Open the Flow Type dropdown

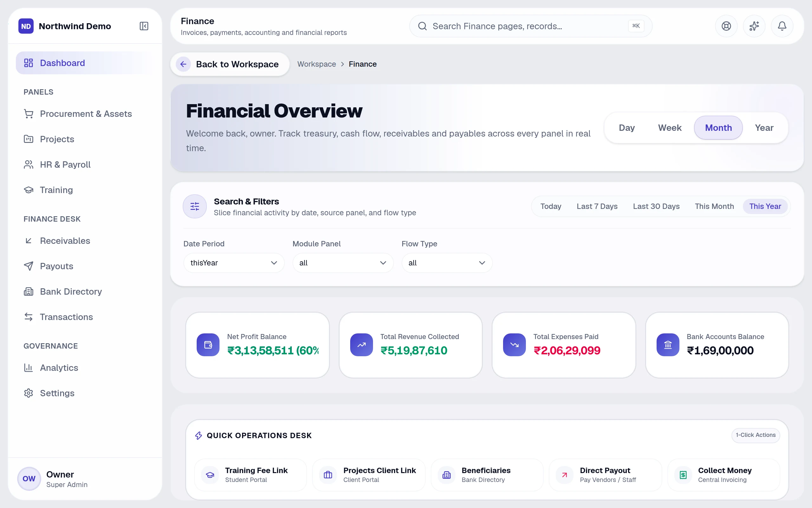(x=447, y=263)
